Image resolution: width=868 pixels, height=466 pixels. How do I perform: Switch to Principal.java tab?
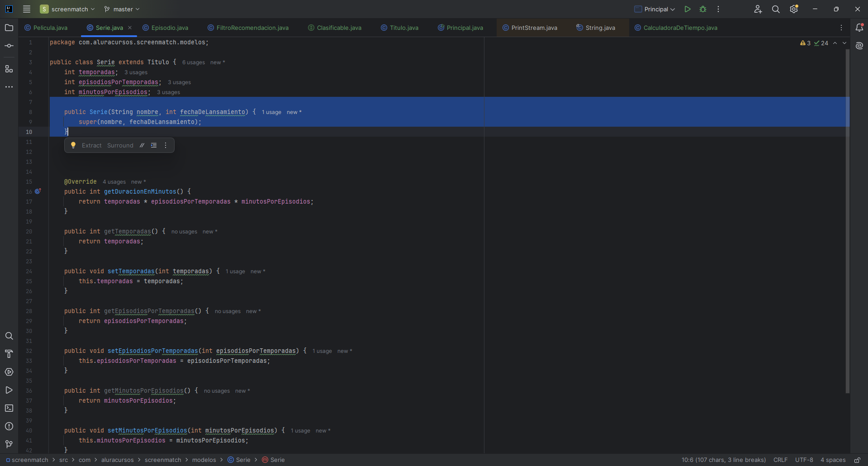point(460,28)
